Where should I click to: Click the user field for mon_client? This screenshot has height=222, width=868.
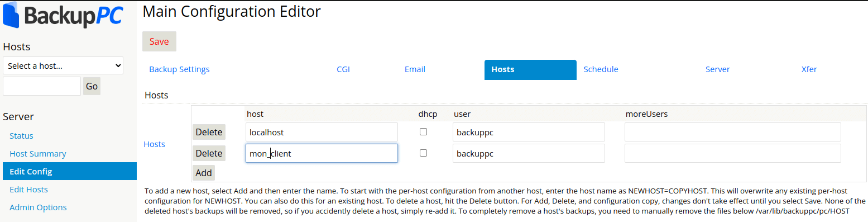point(529,153)
